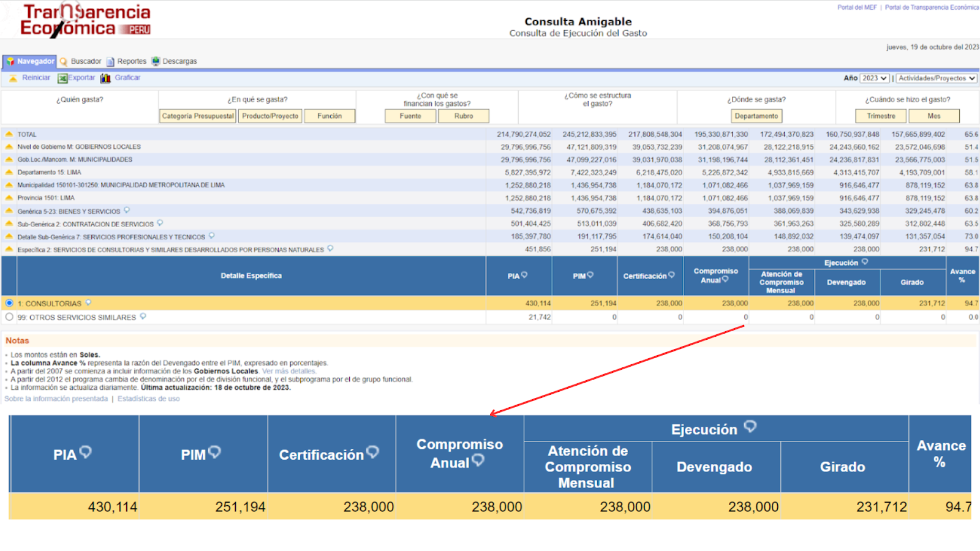Open the Estadísticas de uso link
The height and width of the screenshot is (551, 980).
point(149,399)
